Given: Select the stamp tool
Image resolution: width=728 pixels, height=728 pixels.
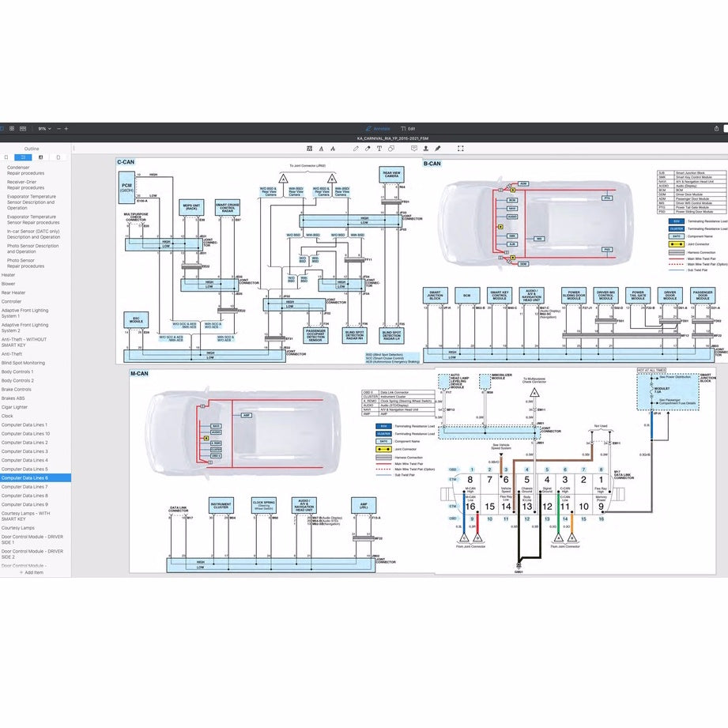Looking at the screenshot, I should [x=425, y=148].
